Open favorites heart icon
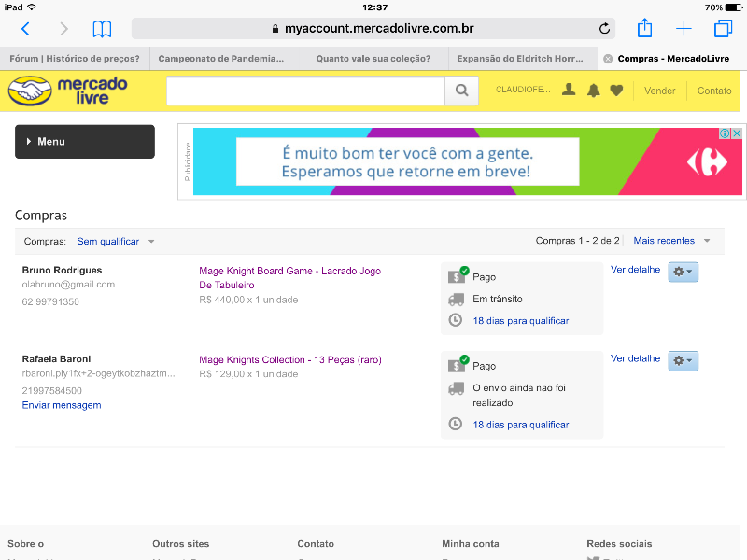Screen dimensions: 747x560 [x=616, y=90]
